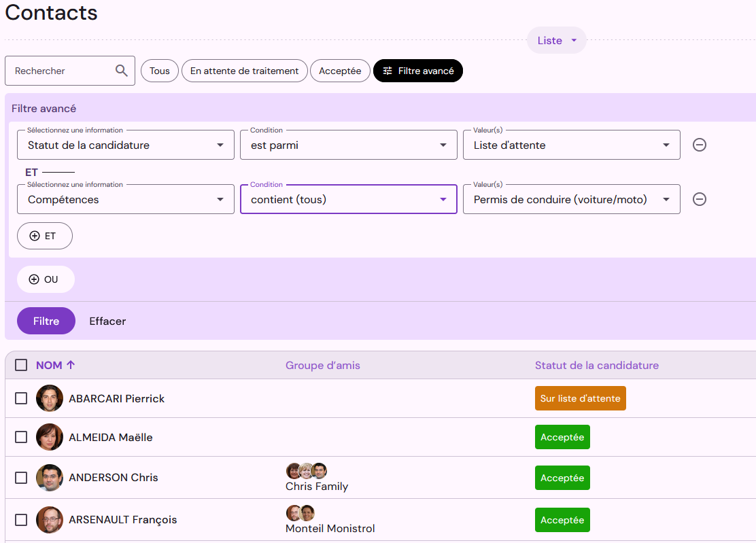
Task: Open the Chris Family group avatars
Action: pos(307,470)
